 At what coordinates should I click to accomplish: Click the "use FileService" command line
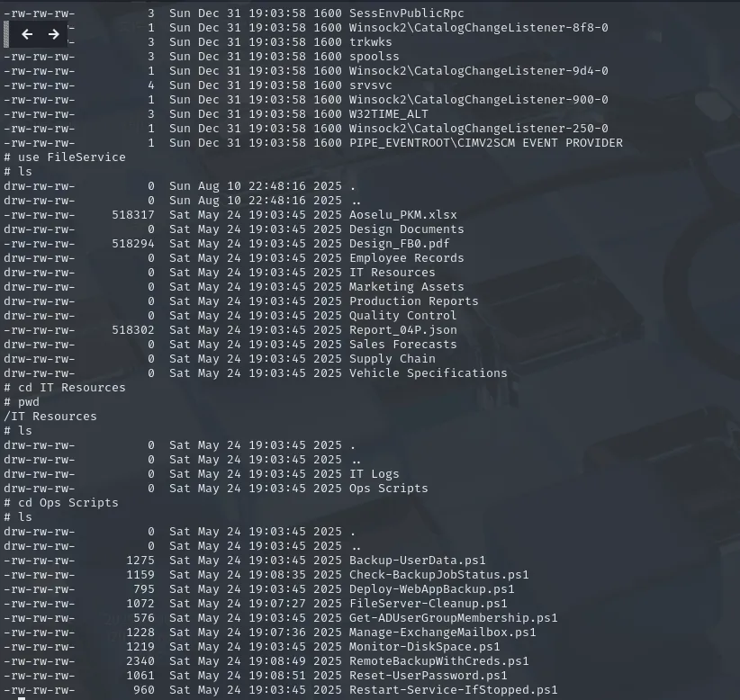point(65,157)
